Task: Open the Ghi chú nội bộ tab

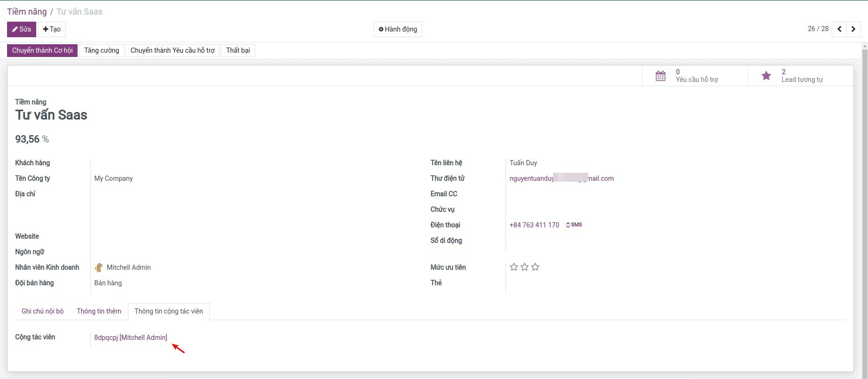Action: pyautogui.click(x=42, y=311)
